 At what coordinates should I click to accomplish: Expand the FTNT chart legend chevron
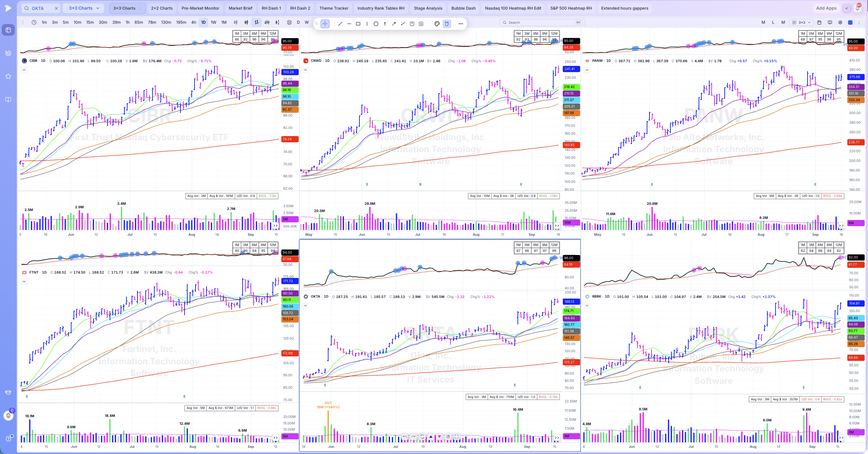pos(24,281)
